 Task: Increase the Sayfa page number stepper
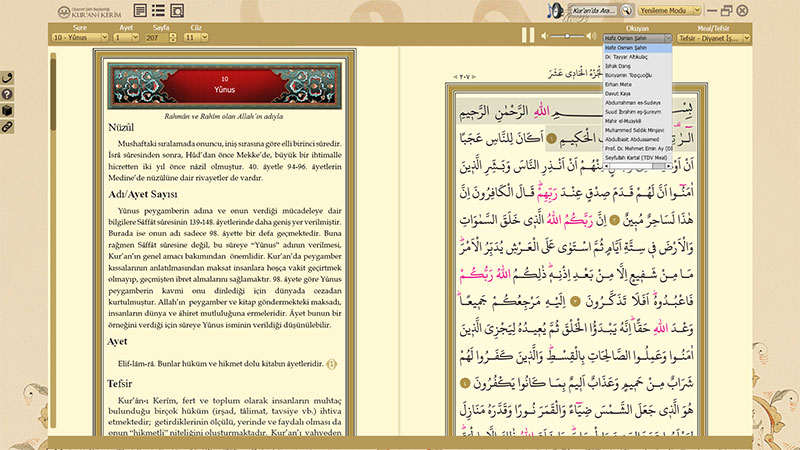172,35
